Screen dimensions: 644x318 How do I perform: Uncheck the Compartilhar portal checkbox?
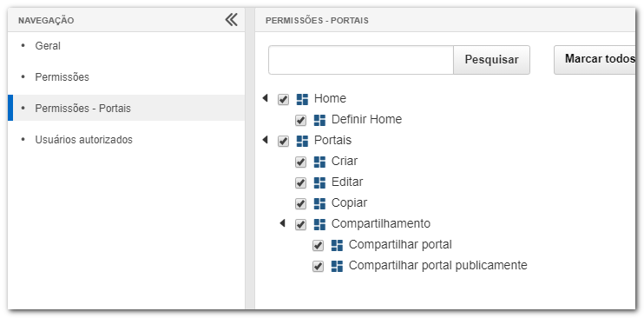tap(318, 246)
